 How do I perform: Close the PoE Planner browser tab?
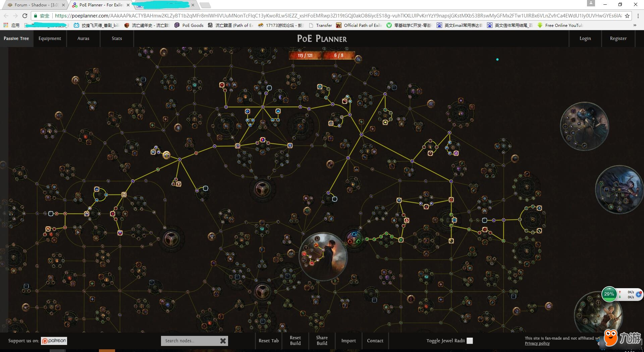[x=128, y=5]
